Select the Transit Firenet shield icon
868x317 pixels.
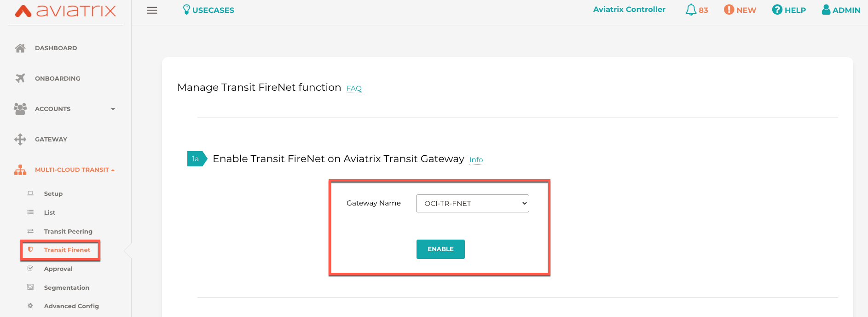[30, 249]
